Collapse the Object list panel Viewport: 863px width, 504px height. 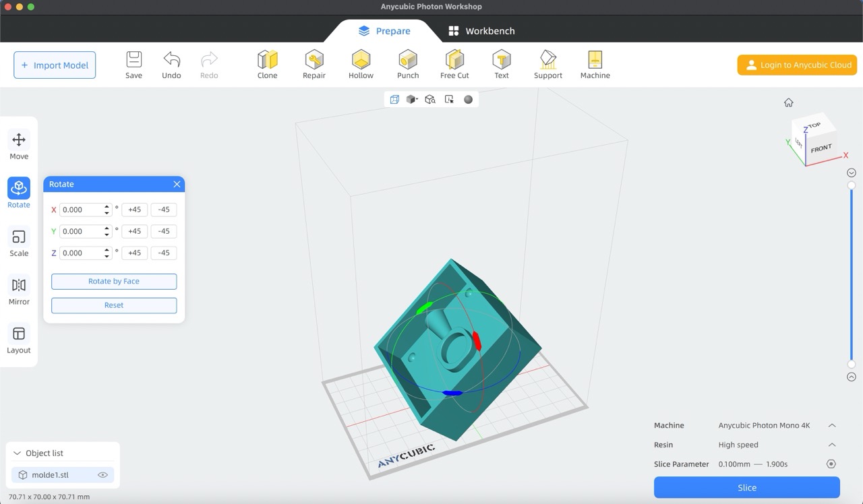point(18,453)
